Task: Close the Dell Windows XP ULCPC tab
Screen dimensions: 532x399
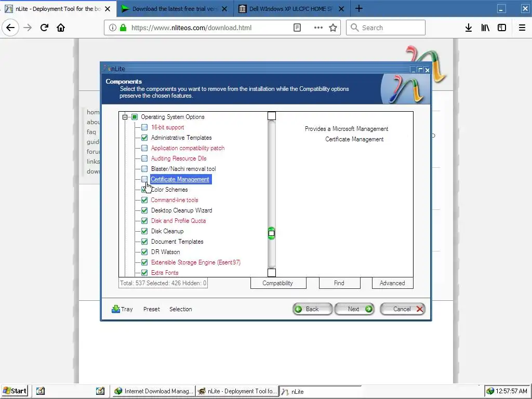Action: point(341,9)
